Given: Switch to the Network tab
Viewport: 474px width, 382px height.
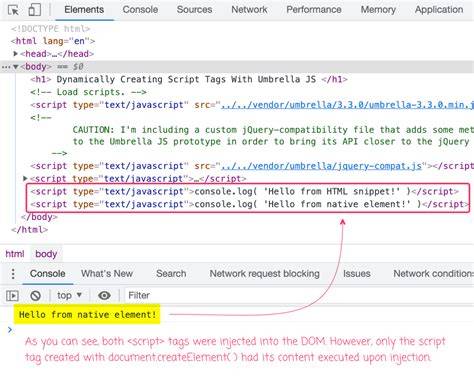Looking at the screenshot, I should [249, 10].
